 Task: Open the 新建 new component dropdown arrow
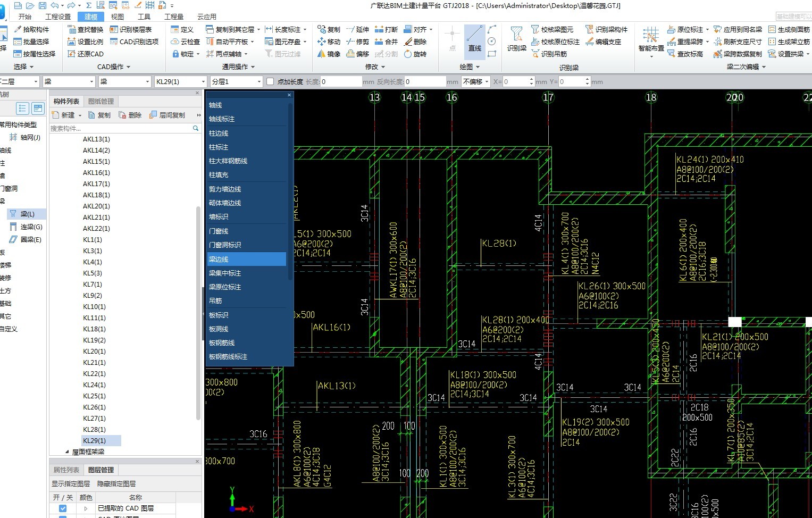(80, 115)
